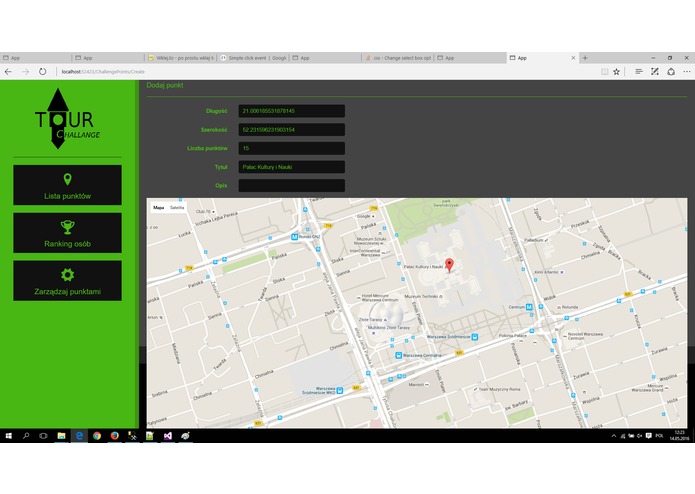Click Warszawa Centralna station icon
Viewport: 695px width, 494px height.
click(x=398, y=355)
